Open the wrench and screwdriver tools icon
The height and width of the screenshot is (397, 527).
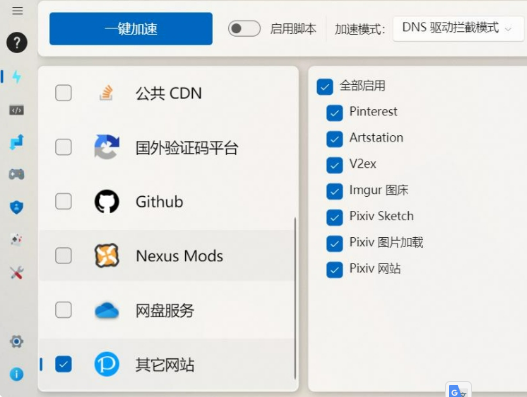click(x=16, y=273)
